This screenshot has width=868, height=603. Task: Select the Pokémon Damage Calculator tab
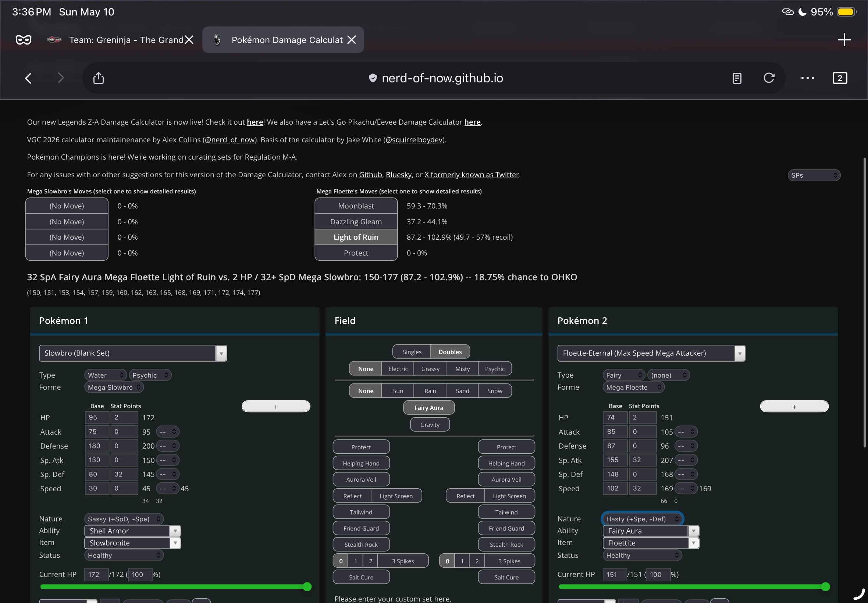tap(283, 40)
